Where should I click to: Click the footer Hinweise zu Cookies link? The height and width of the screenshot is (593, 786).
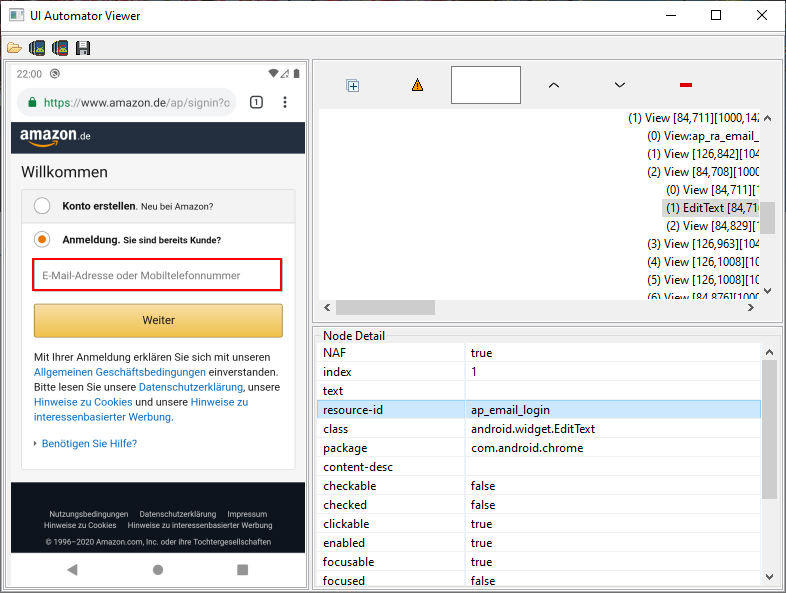[x=80, y=525]
